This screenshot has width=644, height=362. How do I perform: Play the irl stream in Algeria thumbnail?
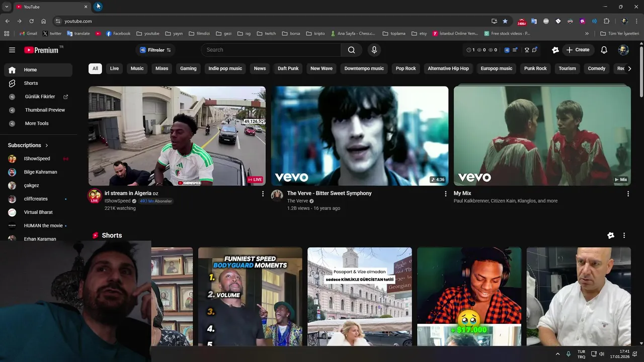(177, 136)
